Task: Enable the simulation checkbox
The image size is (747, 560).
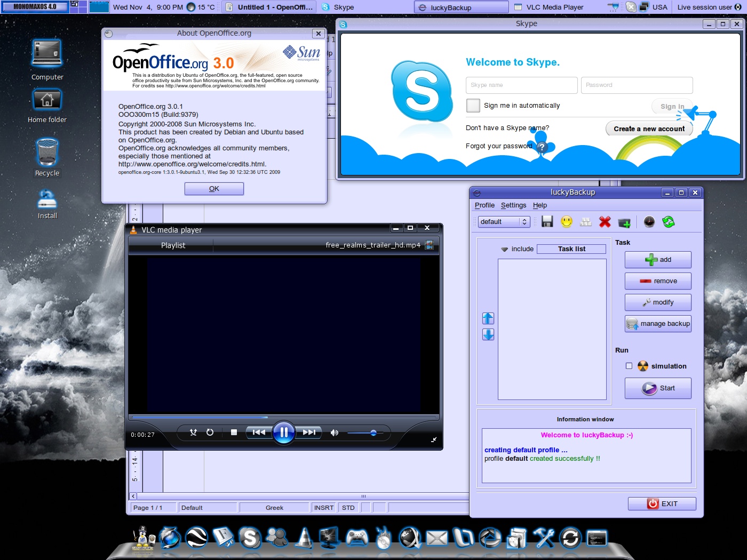Action: click(x=629, y=366)
